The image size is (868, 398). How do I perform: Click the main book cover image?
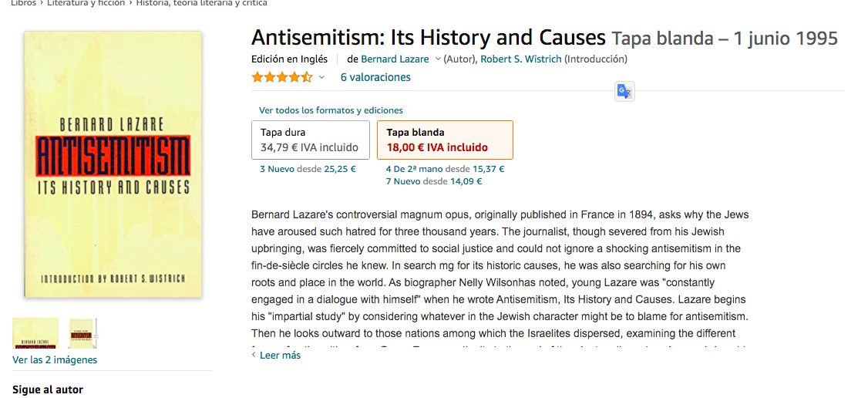(113, 164)
